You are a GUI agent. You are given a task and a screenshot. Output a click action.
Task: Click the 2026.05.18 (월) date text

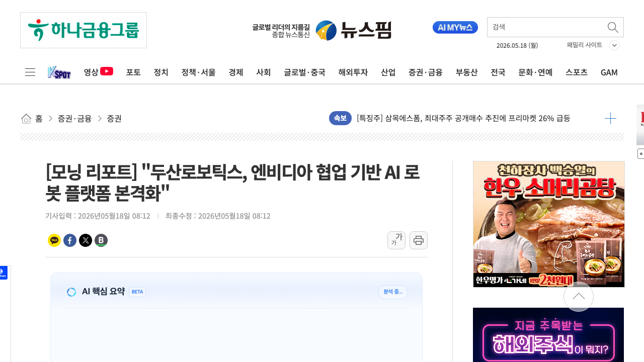517,46
